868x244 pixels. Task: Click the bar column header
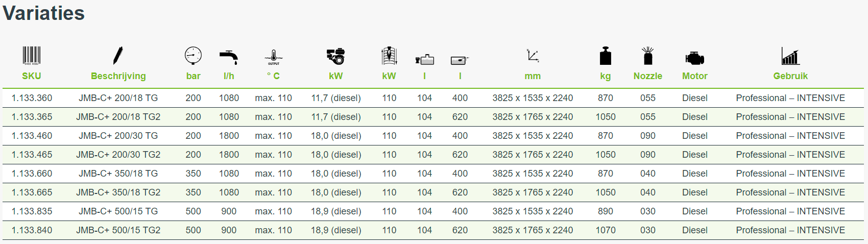(x=193, y=76)
